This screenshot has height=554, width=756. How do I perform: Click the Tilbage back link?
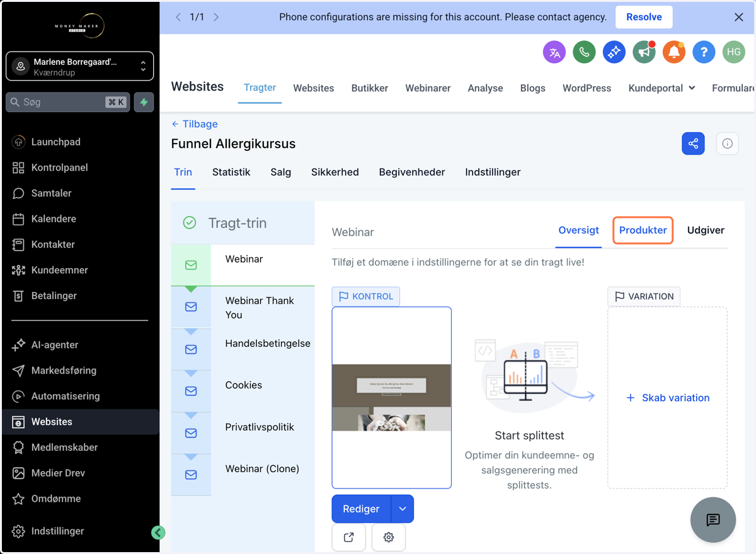tap(195, 124)
